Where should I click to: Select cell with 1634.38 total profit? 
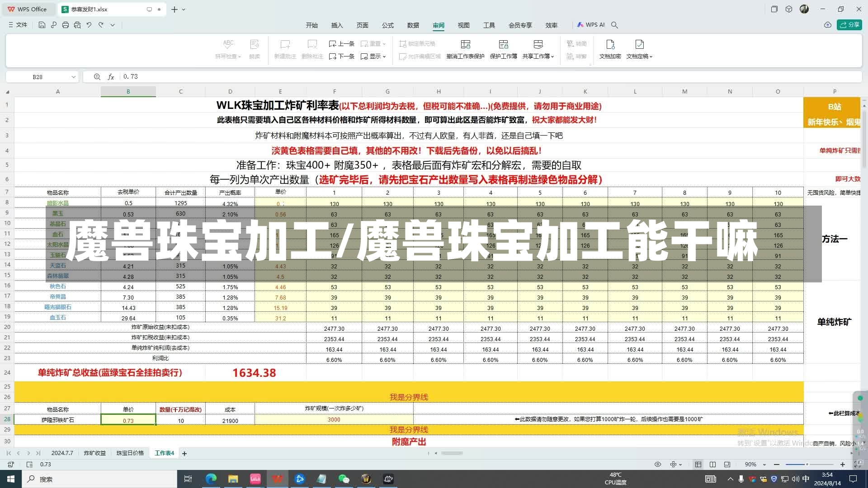click(x=254, y=373)
